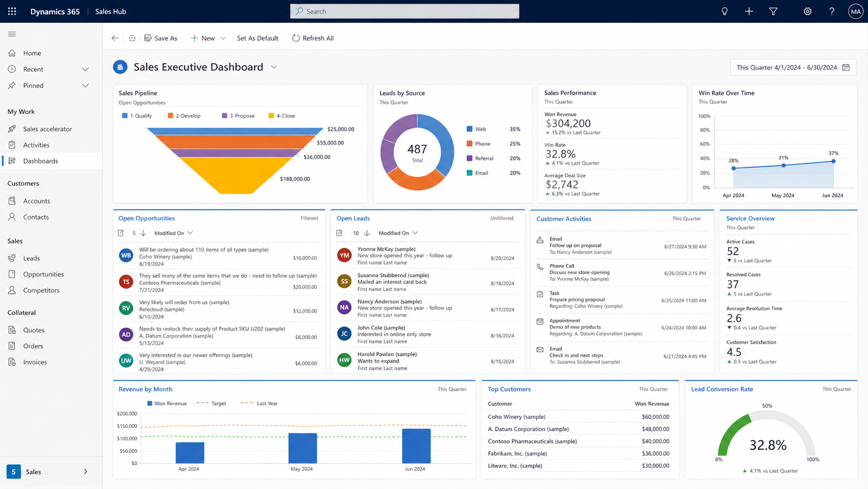The image size is (868, 489).
Task: Click the YM avatar for Yvonne McKay lead
Action: pyautogui.click(x=344, y=255)
